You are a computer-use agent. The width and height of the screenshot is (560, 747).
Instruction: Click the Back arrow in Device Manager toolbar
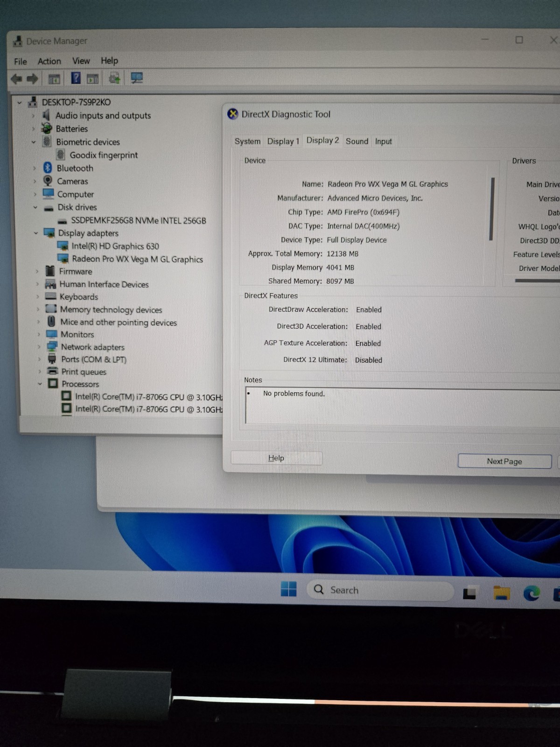[x=16, y=78]
